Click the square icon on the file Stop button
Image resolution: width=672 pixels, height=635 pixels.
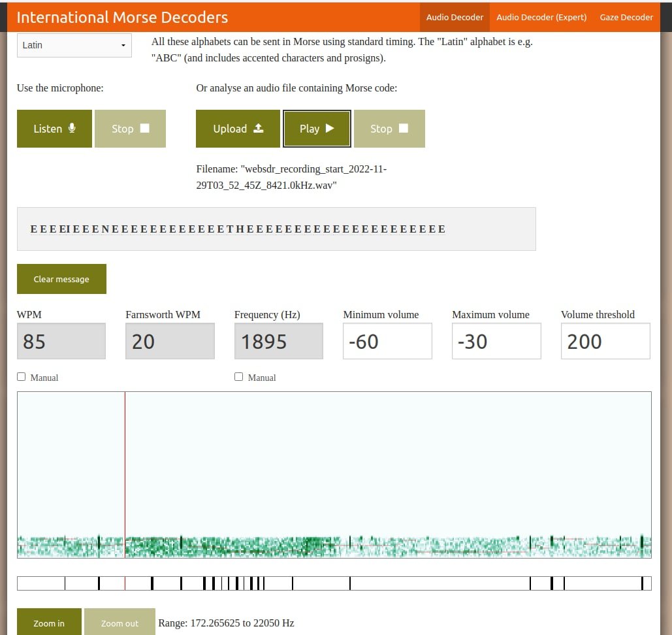[404, 128]
